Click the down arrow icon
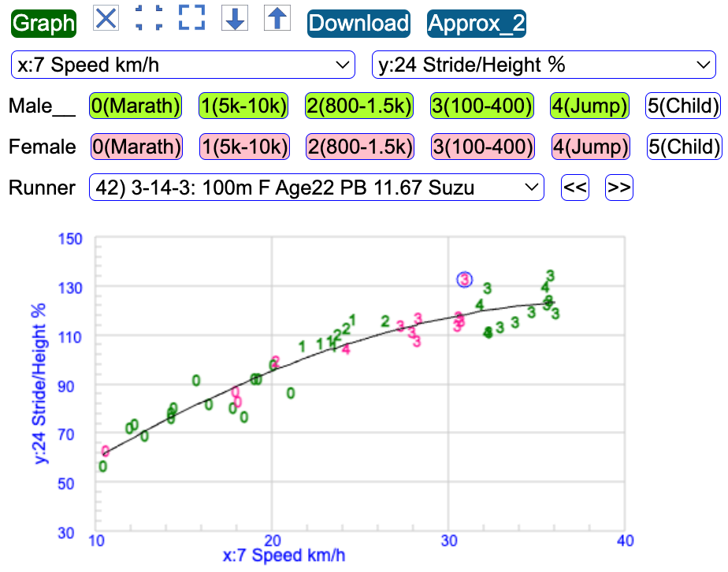728x572 pixels. 234,18
